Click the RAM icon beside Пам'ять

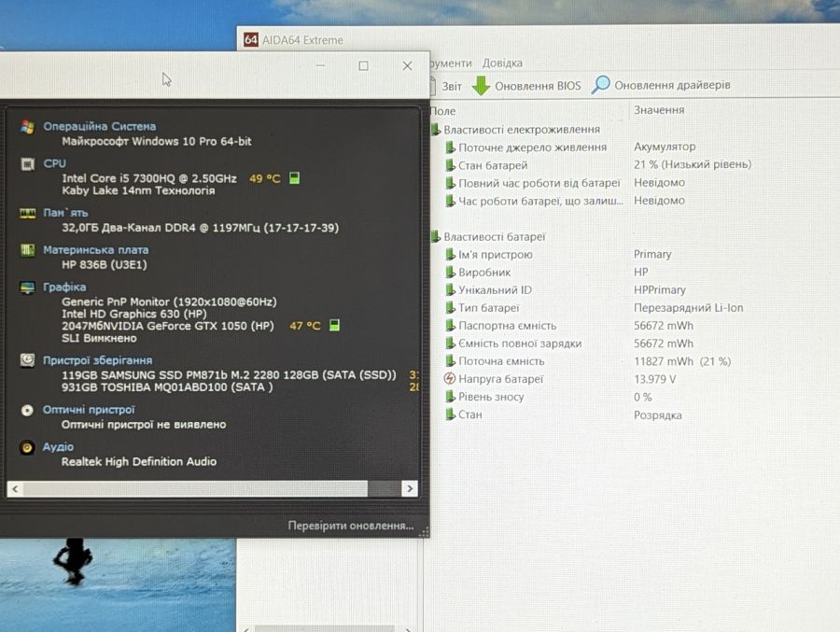point(27,214)
